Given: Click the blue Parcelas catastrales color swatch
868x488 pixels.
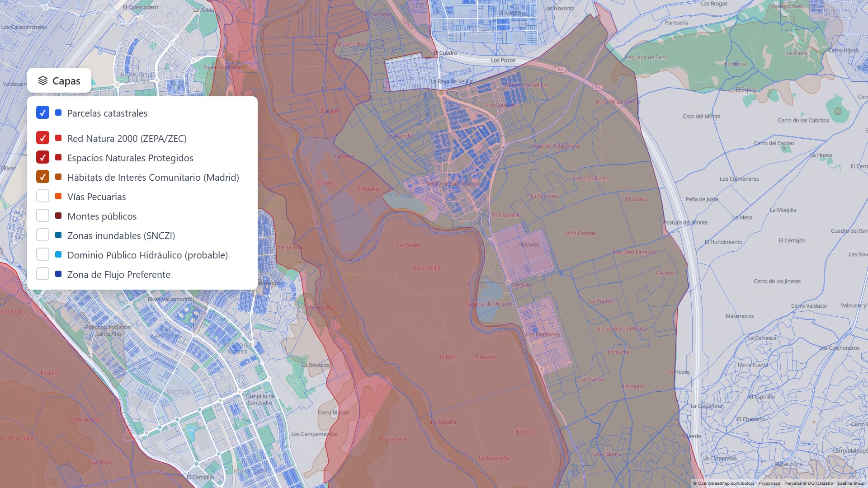Looking at the screenshot, I should 58,113.
